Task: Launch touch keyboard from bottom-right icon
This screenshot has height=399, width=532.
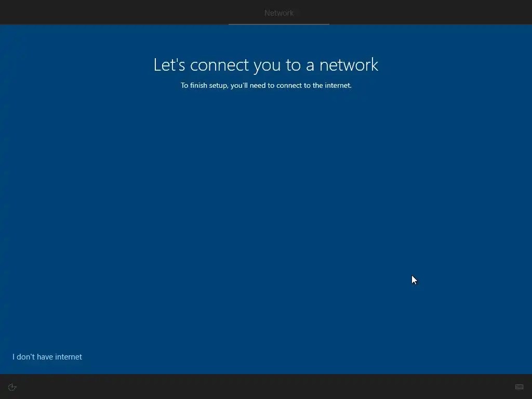Action: [519, 387]
